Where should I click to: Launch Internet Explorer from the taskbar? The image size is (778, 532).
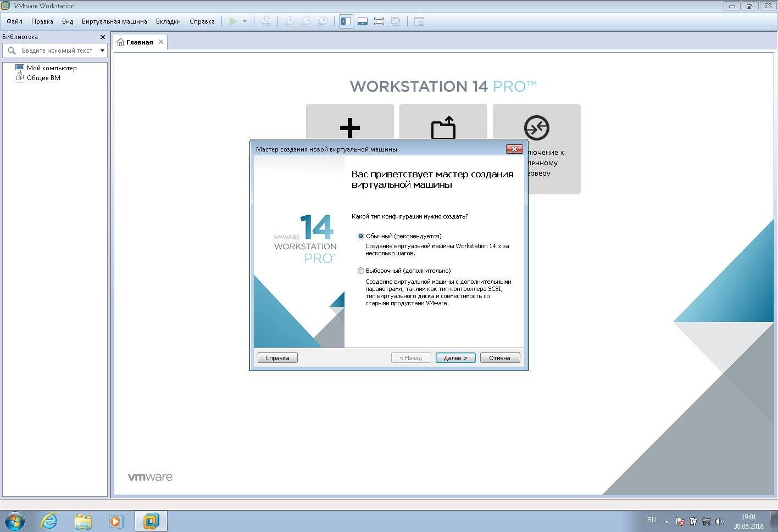[49, 520]
